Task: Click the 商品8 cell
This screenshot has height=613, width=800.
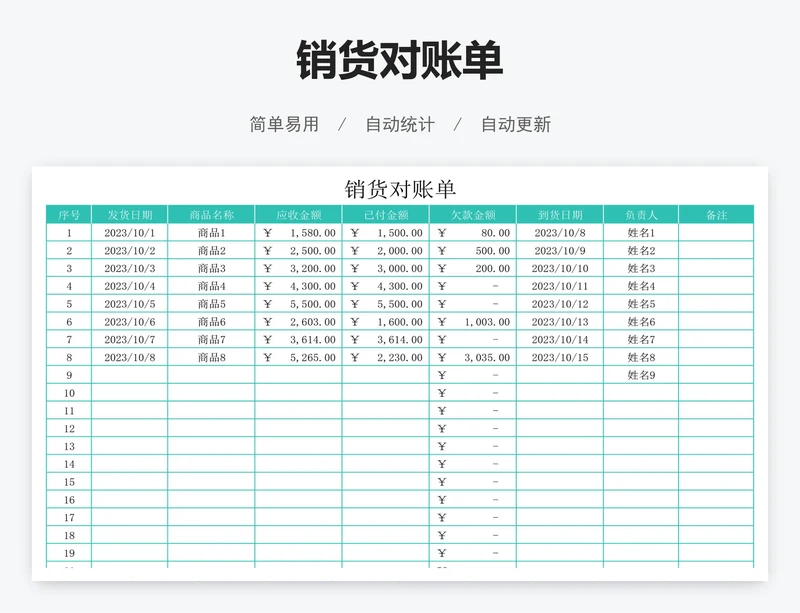Action: point(211,358)
